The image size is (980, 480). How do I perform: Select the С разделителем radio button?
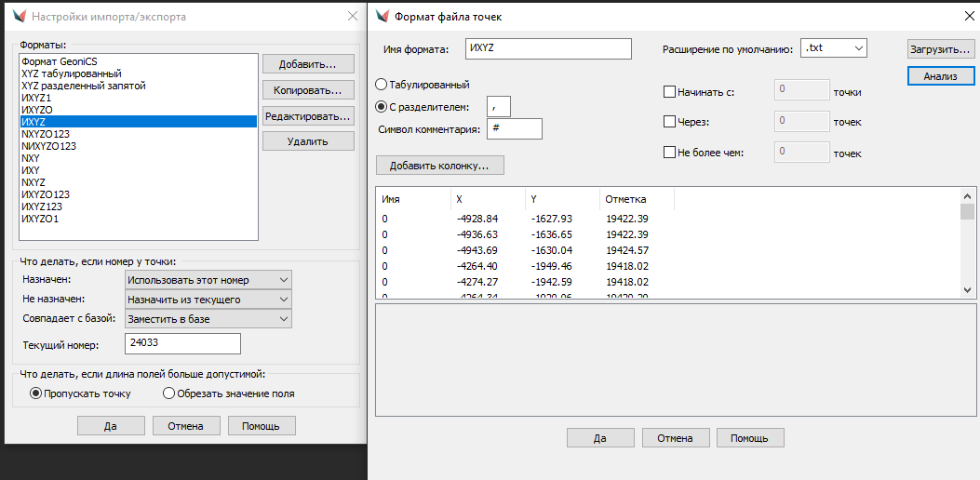click(381, 107)
